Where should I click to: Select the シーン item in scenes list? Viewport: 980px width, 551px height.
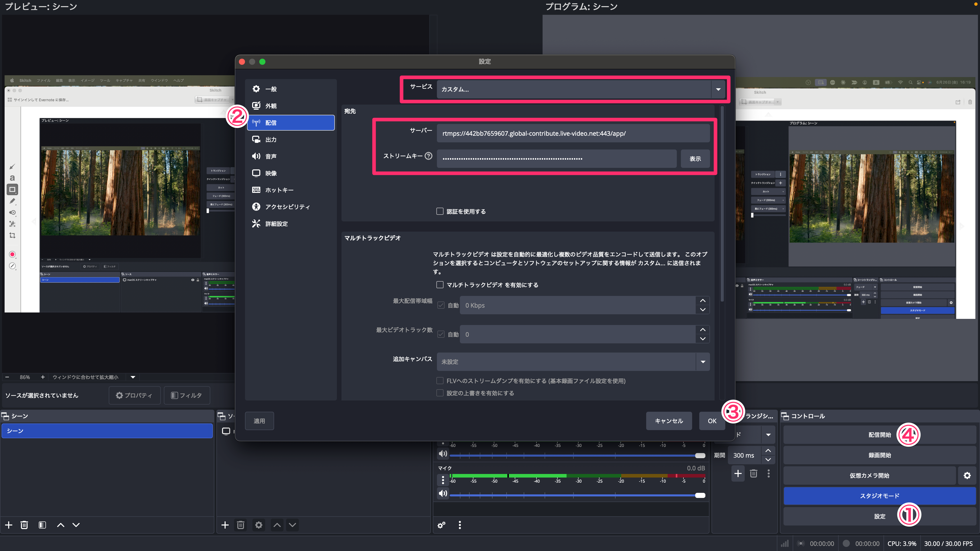click(107, 431)
